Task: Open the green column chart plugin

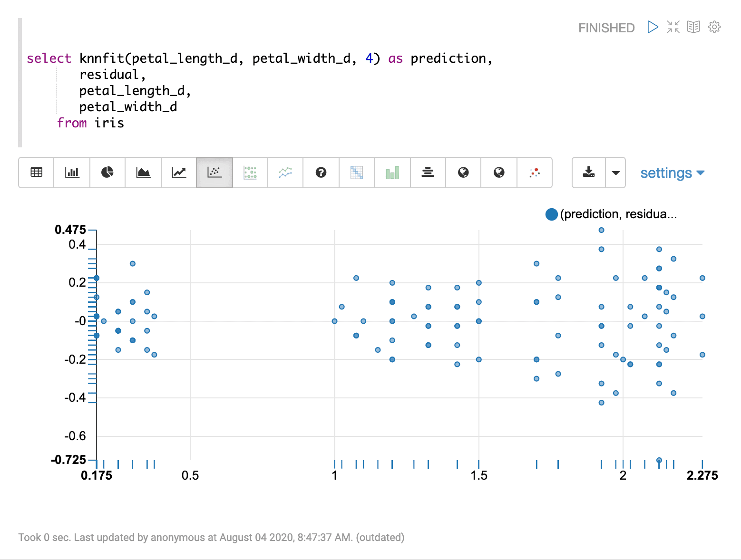Action: (x=392, y=173)
